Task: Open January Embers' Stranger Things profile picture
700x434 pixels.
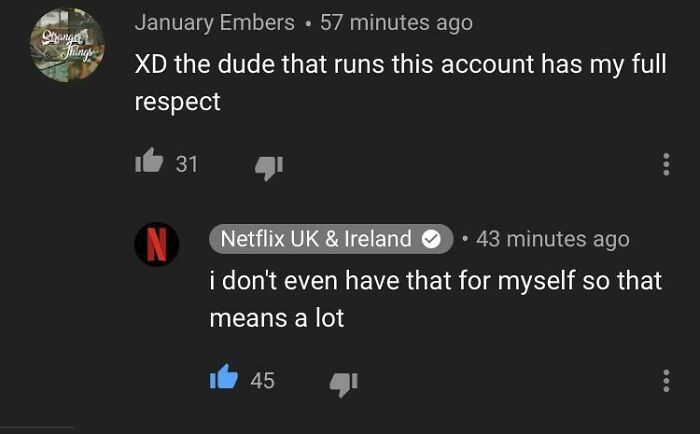Action: pos(67,46)
